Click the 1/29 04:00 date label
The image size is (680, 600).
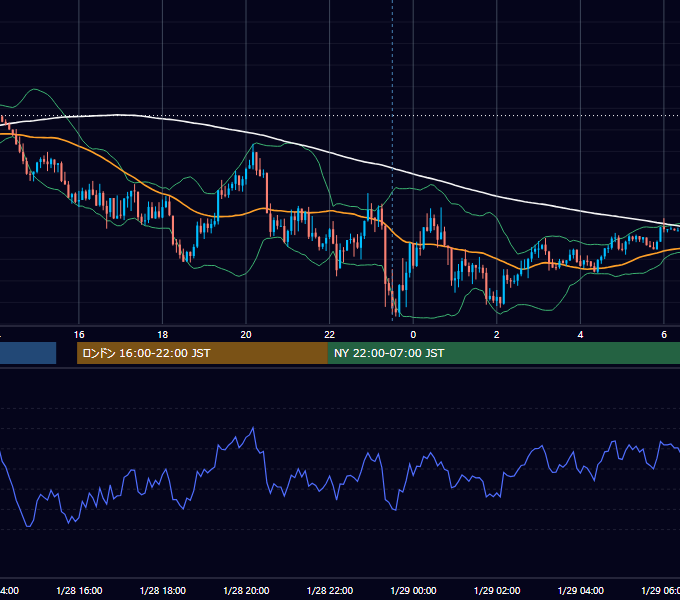[x=581, y=590]
